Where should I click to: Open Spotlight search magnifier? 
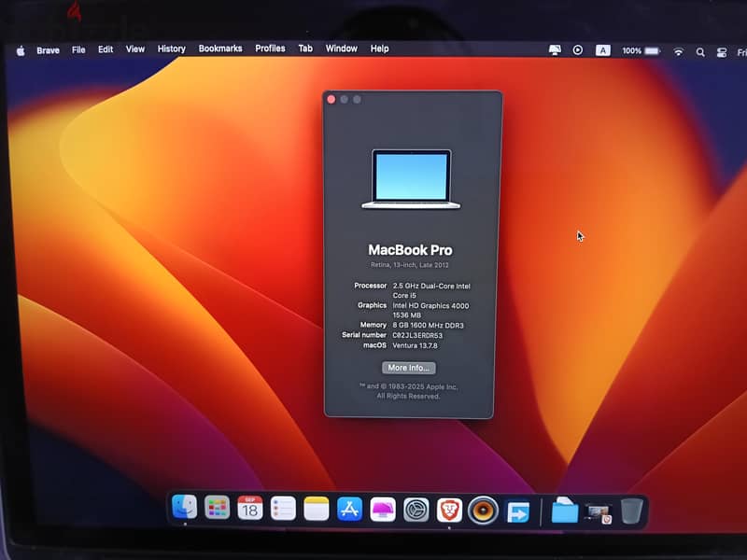[x=700, y=52]
